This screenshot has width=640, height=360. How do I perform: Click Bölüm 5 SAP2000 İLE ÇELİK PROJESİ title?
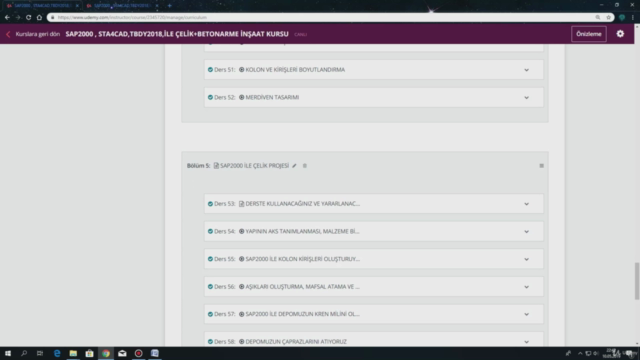click(x=254, y=166)
